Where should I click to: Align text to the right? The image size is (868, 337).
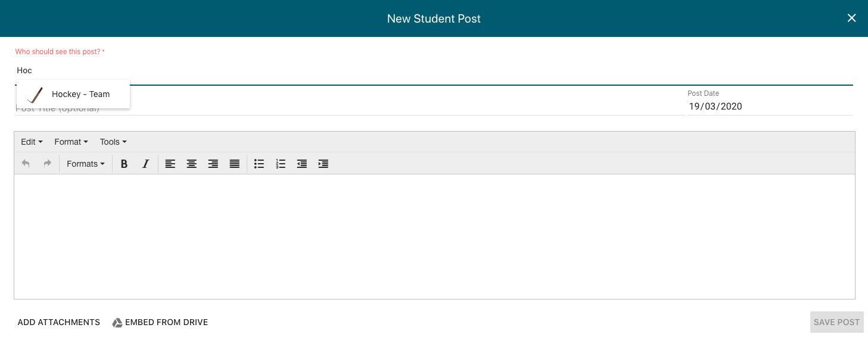(213, 164)
